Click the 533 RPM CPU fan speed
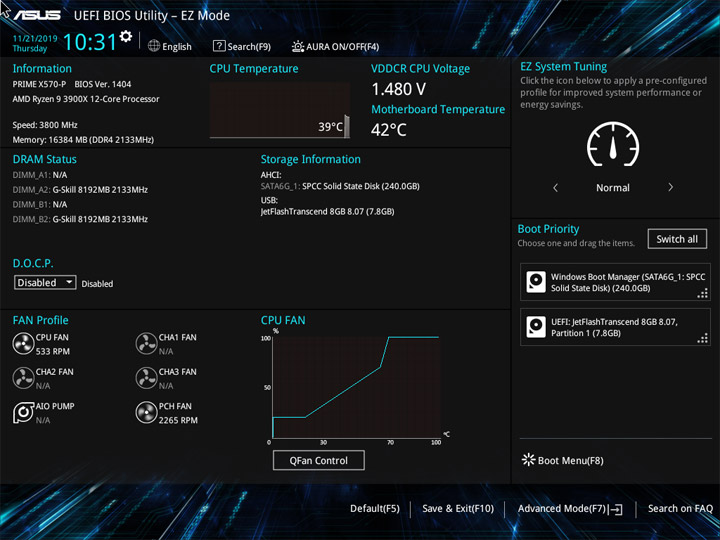 click(53, 351)
